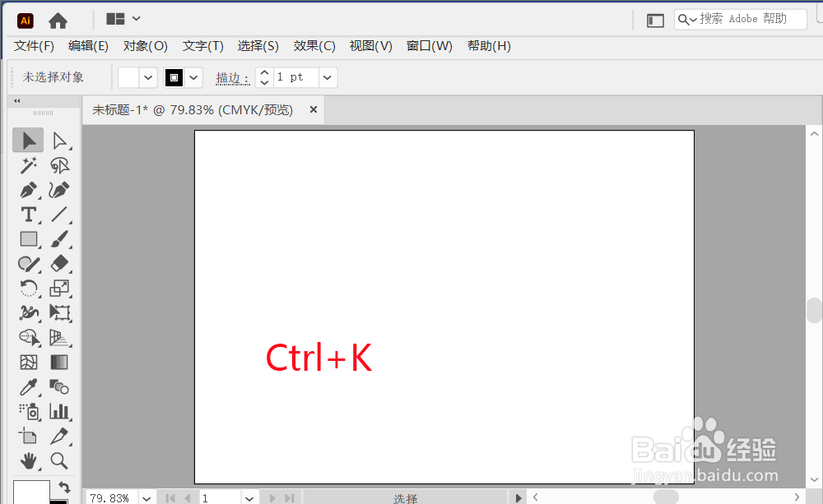The width and height of the screenshot is (823, 504).
Task: Open the 编辑(E) menu
Action: pyautogui.click(x=88, y=46)
